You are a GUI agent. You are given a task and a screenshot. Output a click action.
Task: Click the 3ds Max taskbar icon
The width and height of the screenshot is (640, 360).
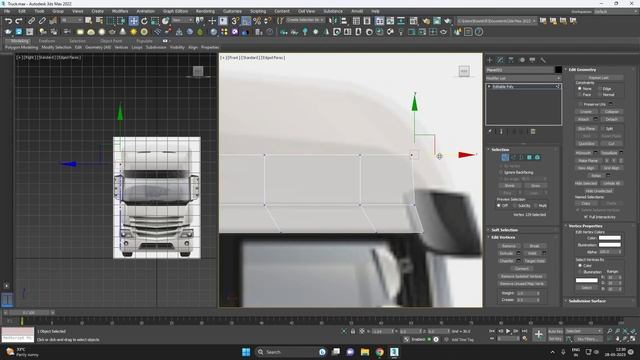coord(394,352)
